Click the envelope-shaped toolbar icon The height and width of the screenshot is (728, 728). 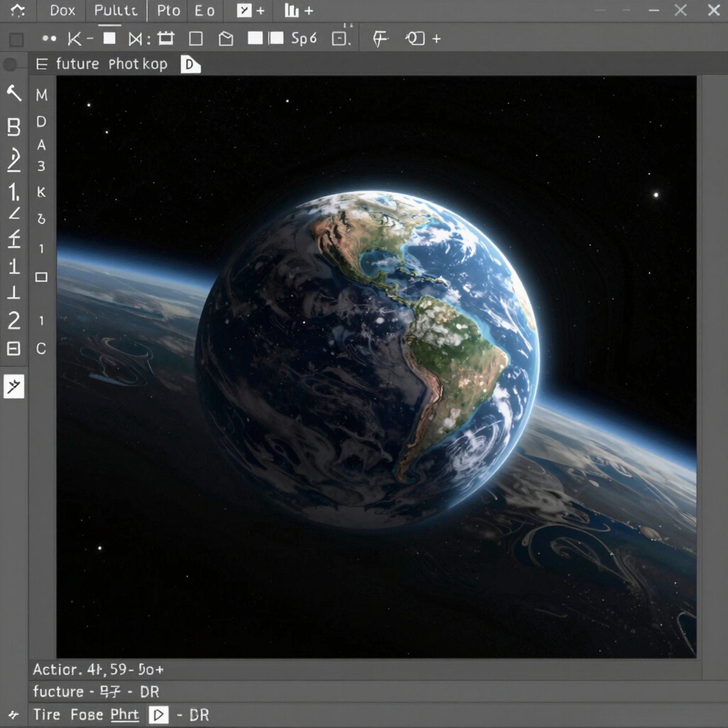point(226,39)
